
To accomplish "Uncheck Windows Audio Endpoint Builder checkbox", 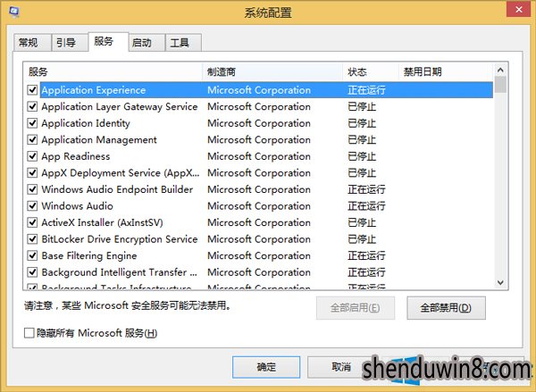I will [x=32, y=189].
